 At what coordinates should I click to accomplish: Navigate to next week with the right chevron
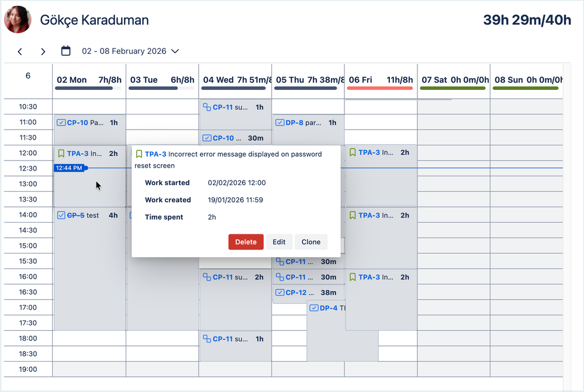click(x=43, y=51)
